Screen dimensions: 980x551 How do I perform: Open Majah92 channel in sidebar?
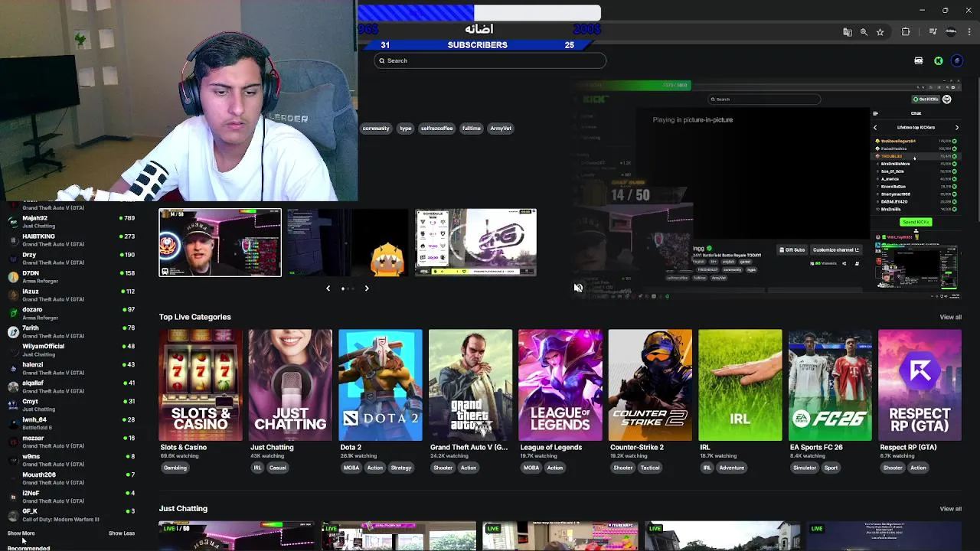click(x=70, y=221)
